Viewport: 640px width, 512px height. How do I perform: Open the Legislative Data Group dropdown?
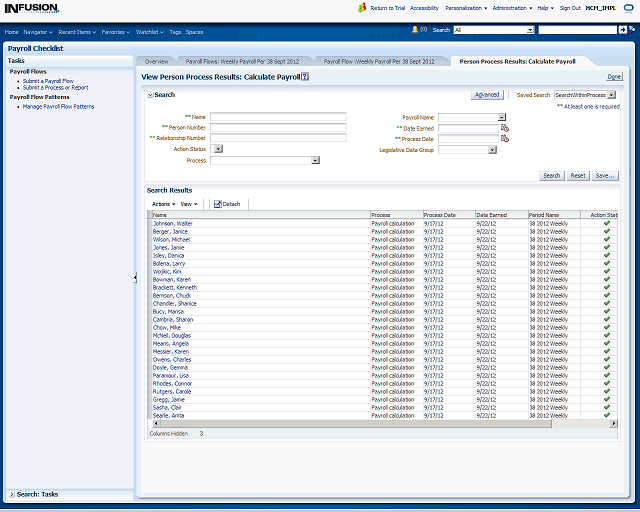coord(492,150)
